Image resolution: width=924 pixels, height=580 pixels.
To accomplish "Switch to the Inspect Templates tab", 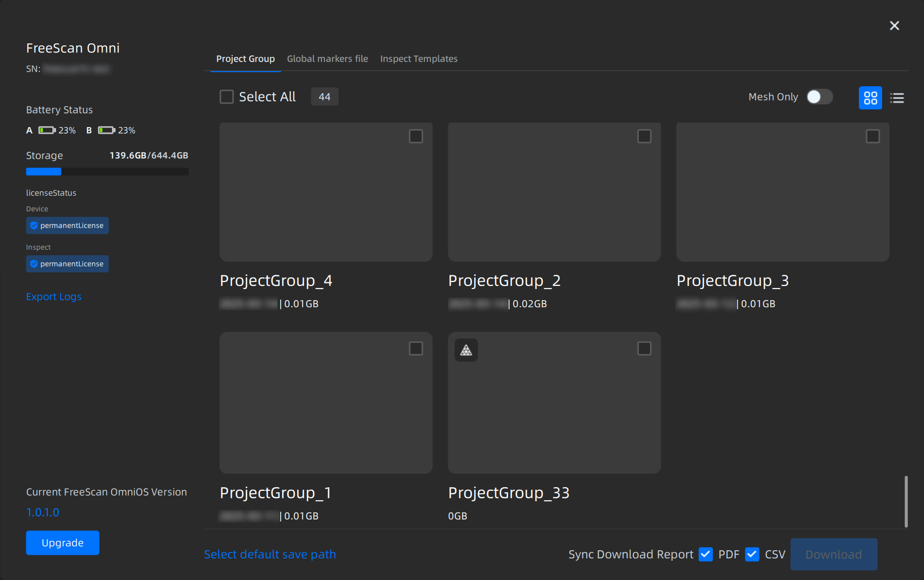I will click(418, 59).
